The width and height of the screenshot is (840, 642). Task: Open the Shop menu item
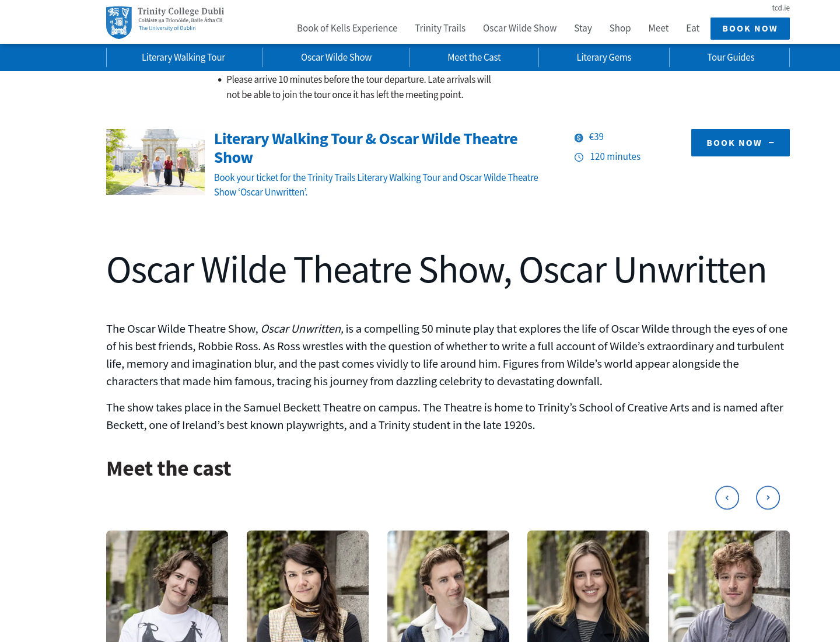[x=620, y=28]
